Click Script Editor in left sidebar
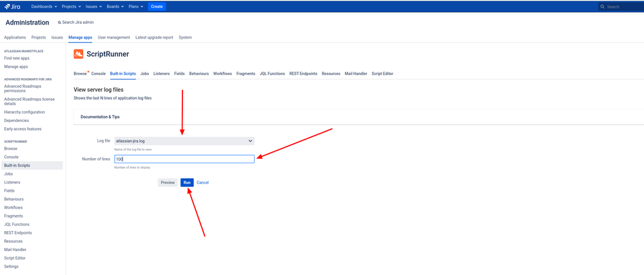Image resolution: width=644 pixels, height=275 pixels. (x=15, y=258)
